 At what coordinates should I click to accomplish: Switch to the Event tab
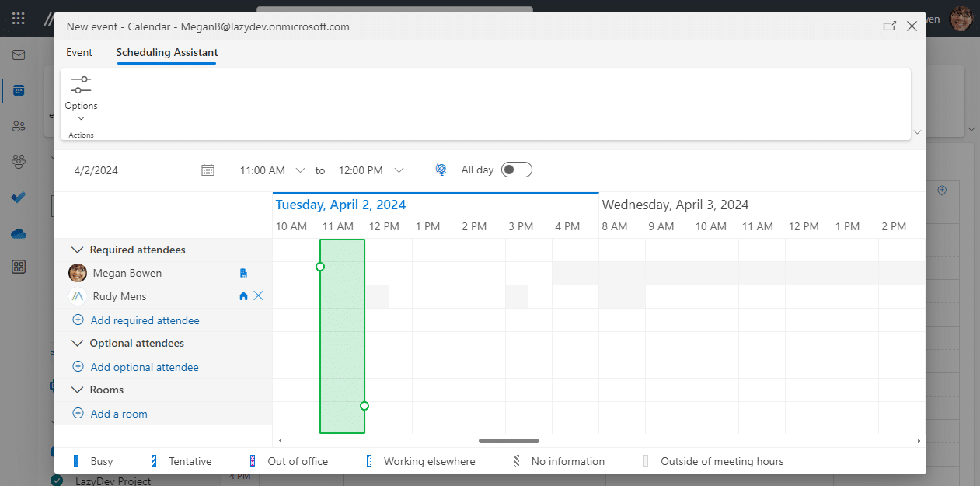pyautogui.click(x=78, y=52)
